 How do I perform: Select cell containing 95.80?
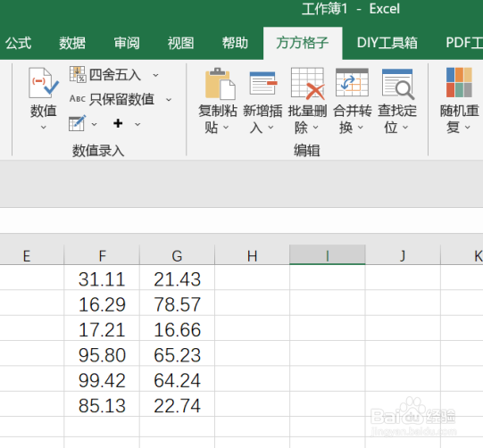point(102,354)
